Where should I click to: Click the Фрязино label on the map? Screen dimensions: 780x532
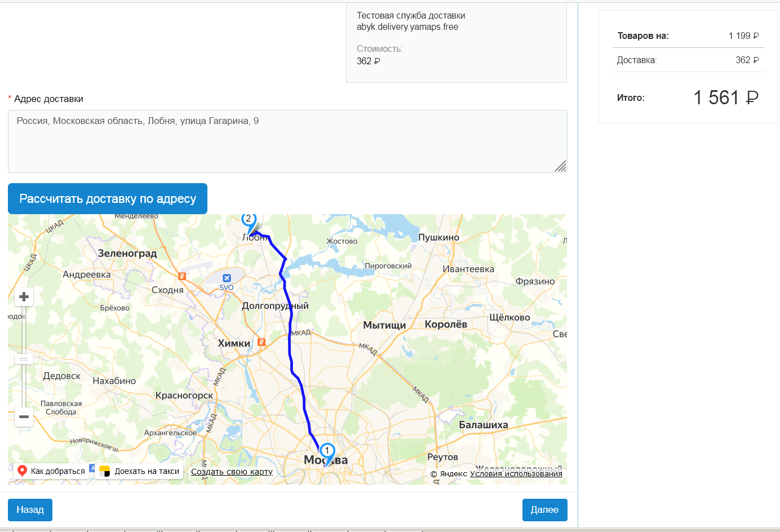tap(535, 282)
